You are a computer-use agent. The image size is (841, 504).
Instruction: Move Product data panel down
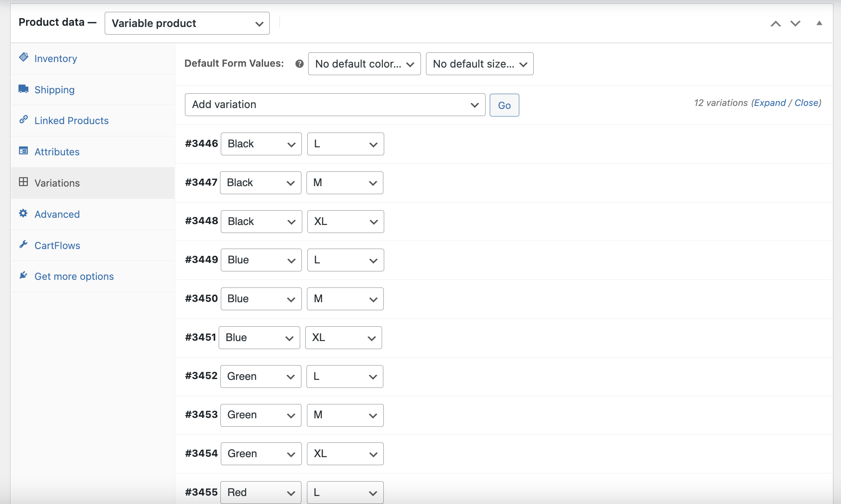(x=795, y=24)
